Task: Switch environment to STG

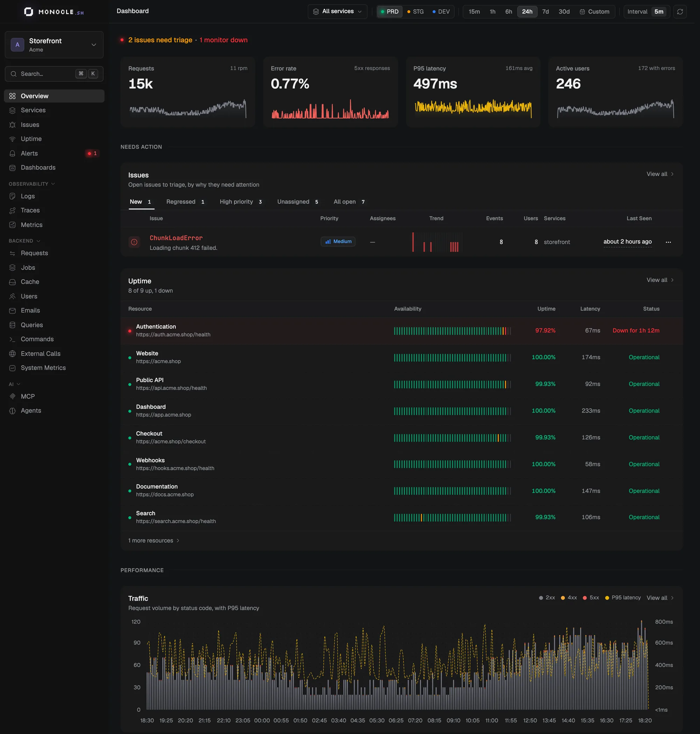Action: click(415, 12)
